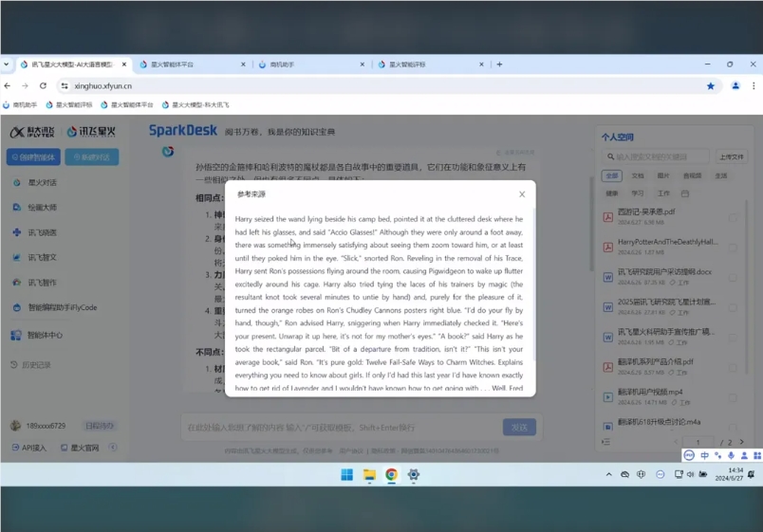Switch to 星火智能评标 browser tab
This screenshot has height=532, width=763.
click(431, 64)
